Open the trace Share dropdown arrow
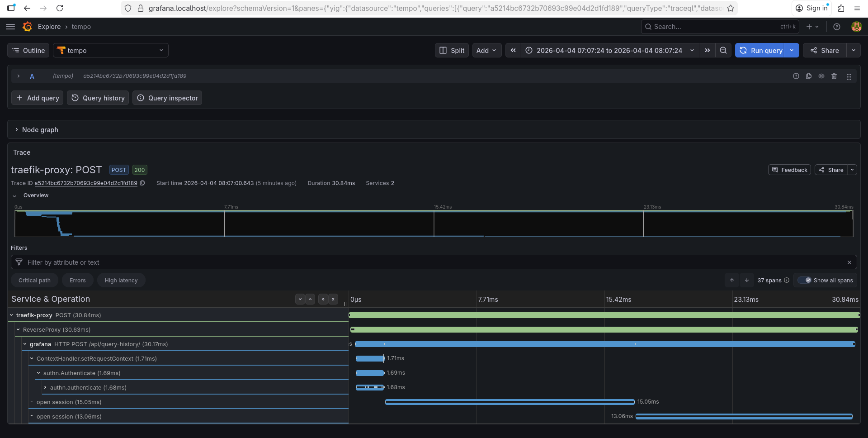868x438 pixels. click(852, 170)
